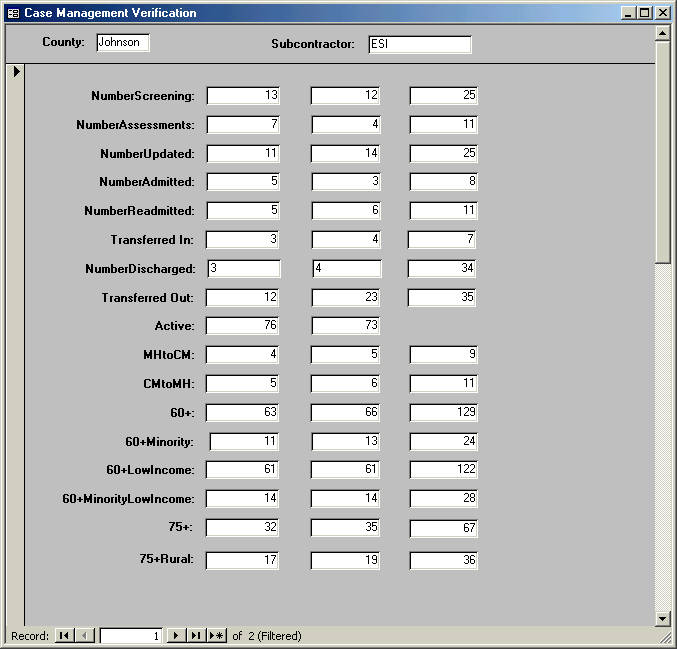
Task: Select the first 60+ field with 63
Action: (x=243, y=412)
